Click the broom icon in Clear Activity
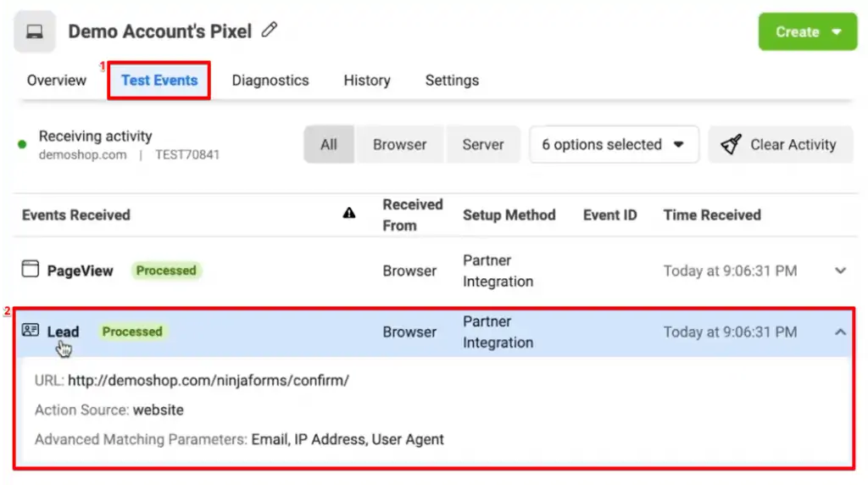The image size is (868, 485). 731,144
